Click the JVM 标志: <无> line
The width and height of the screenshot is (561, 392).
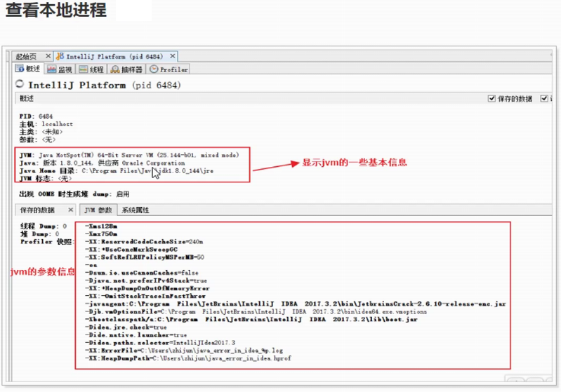click(46, 178)
